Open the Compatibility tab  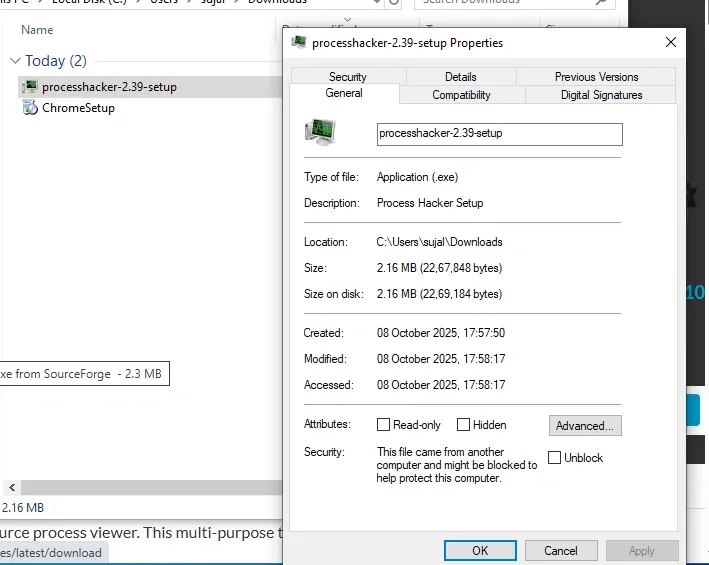coord(462,94)
